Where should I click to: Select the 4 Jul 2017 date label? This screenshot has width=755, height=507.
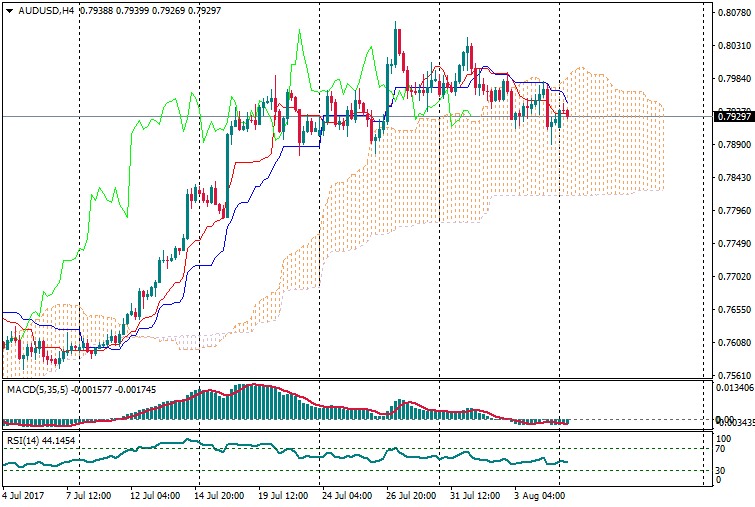click(24, 495)
